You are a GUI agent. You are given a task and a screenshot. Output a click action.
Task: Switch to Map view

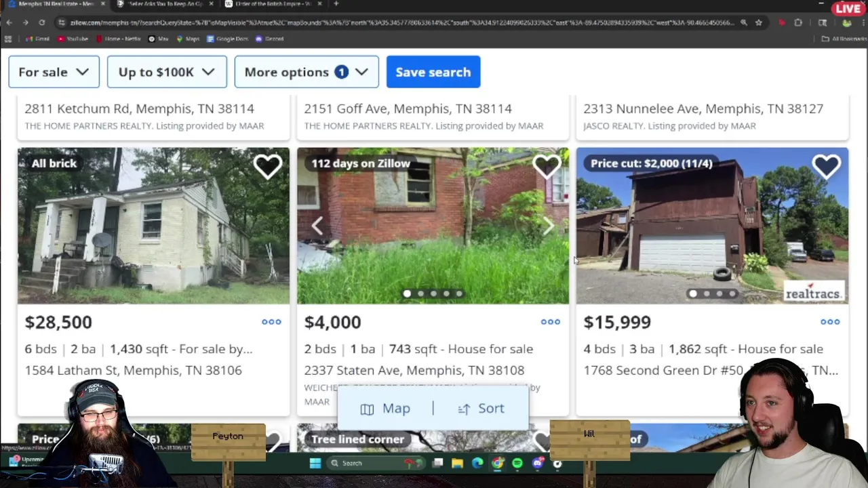[385, 409]
